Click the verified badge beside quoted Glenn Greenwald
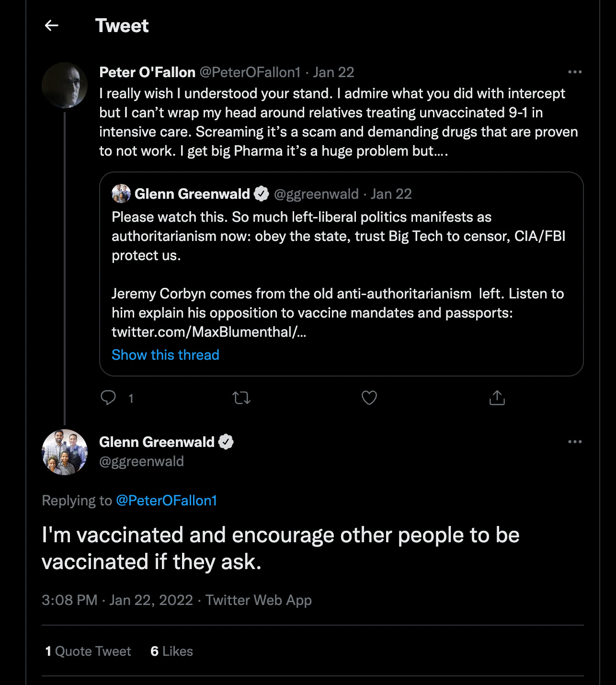The width and height of the screenshot is (616, 685). [x=262, y=194]
